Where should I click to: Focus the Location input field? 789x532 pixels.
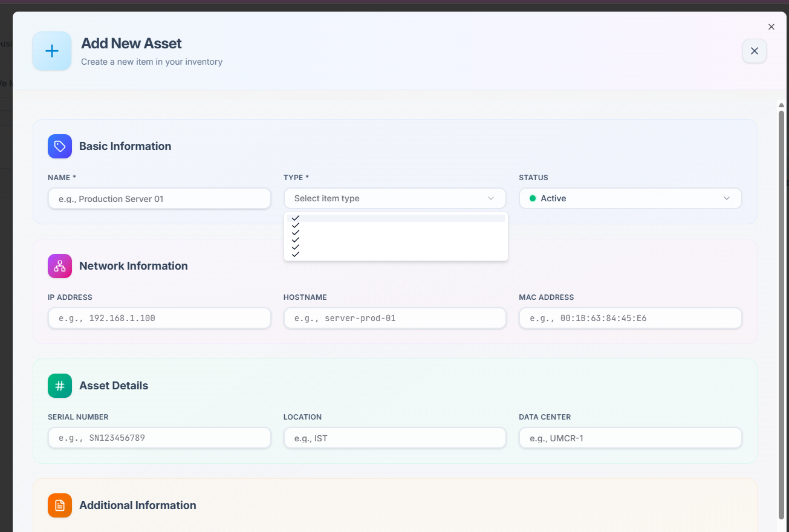[395, 438]
